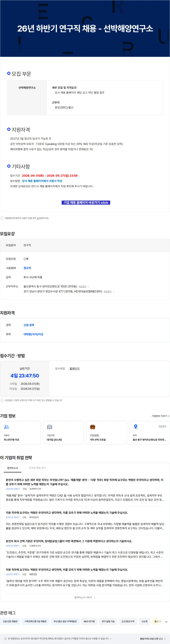Screen dimensions: 170x644
Task: Open 2023년 상반기 설계엔지니어 essay question
Action: [85, 482]
